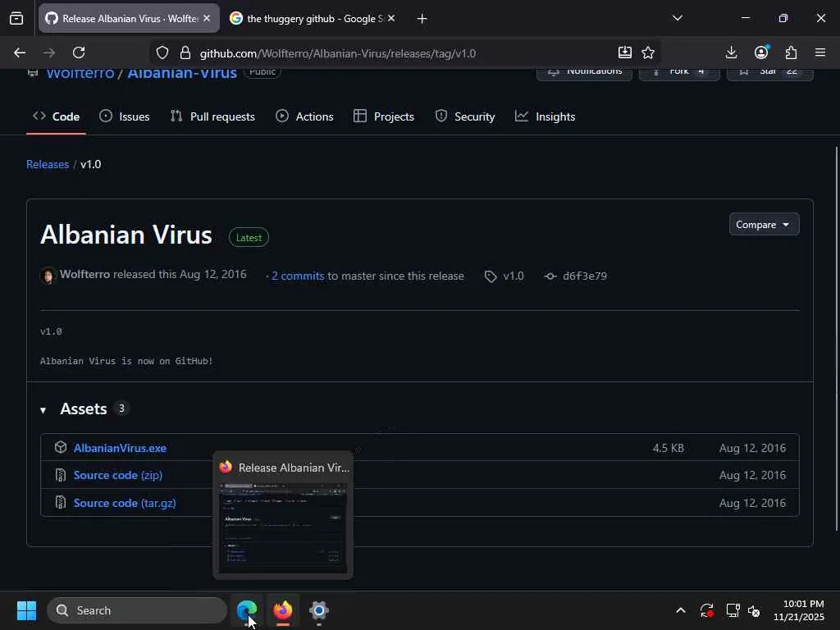Click the sync update tray icon
The width and height of the screenshot is (840, 630).
706,610
